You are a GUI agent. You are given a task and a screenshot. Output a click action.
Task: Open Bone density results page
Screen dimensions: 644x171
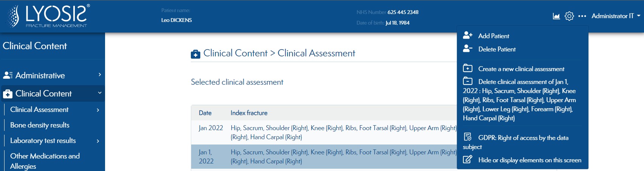tap(40, 125)
